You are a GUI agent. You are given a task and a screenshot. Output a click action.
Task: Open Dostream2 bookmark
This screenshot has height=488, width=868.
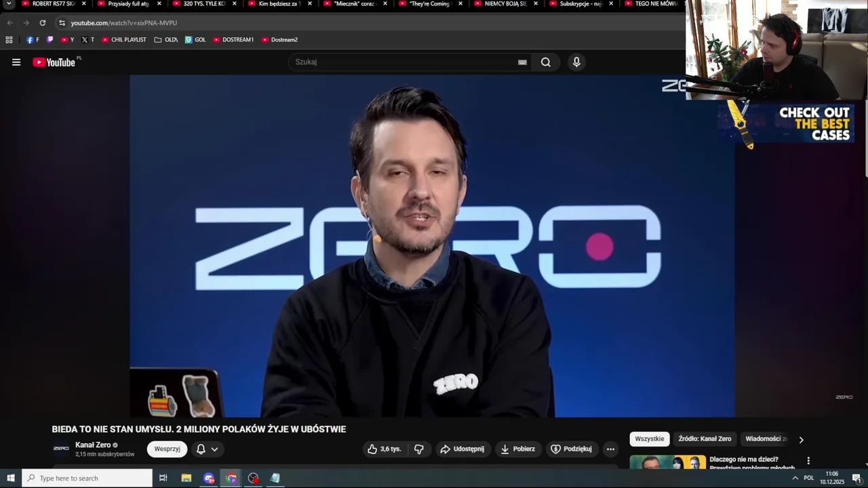tap(279, 40)
